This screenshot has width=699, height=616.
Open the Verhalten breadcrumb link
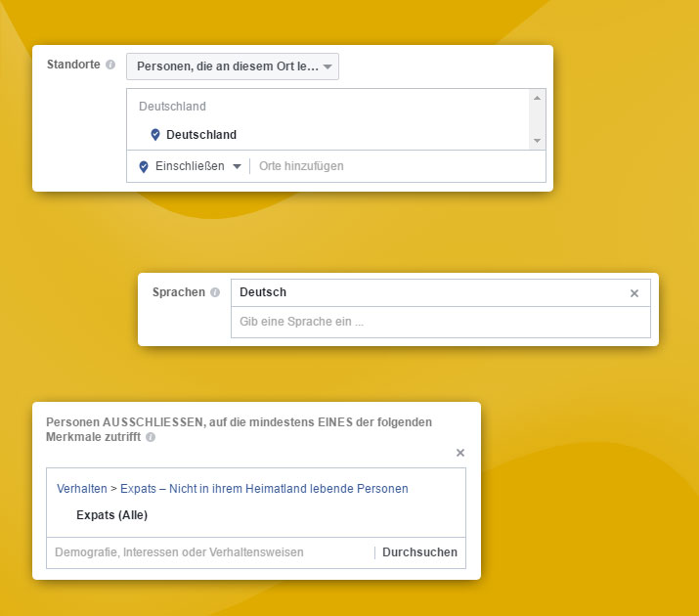coord(82,489)
